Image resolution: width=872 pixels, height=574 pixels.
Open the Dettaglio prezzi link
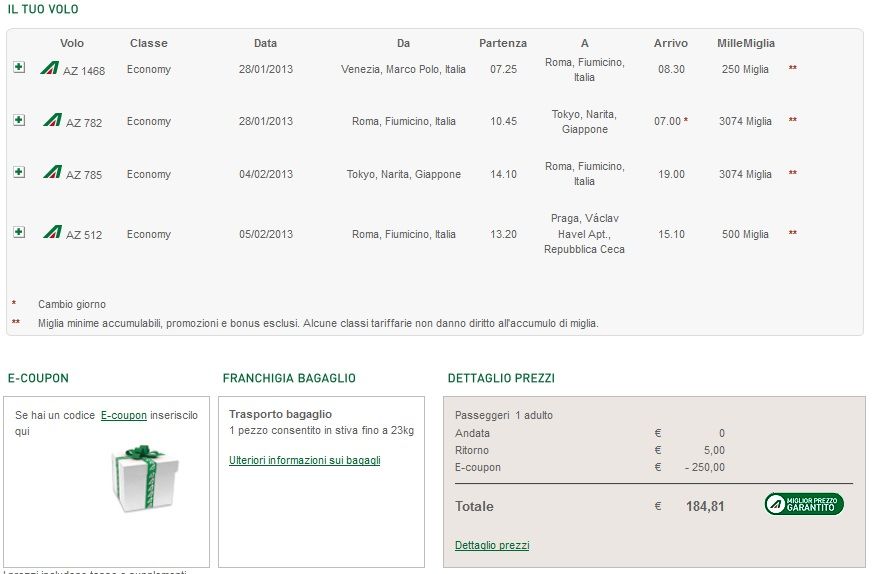(492, 546)
